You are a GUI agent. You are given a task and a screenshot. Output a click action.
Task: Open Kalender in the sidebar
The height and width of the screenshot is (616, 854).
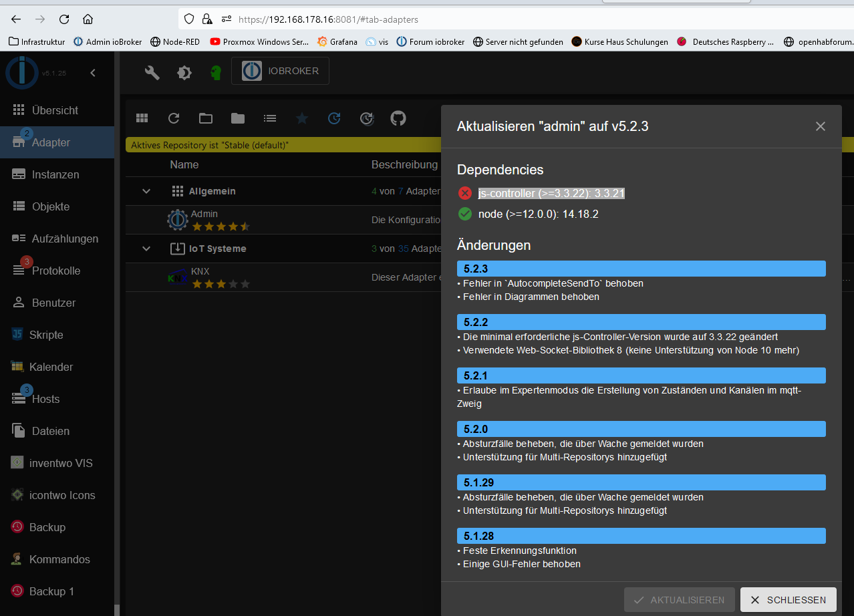point(57,367)
